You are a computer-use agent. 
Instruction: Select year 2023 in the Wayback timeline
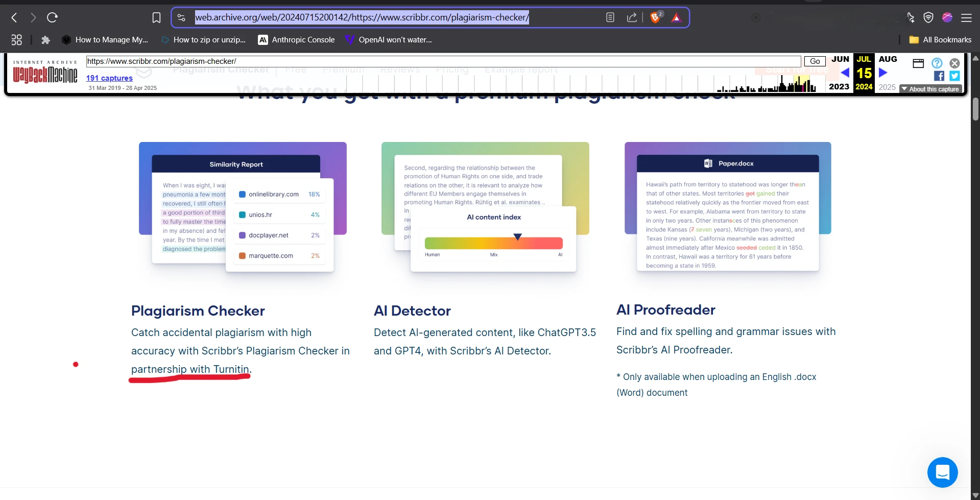pos(839,87)
